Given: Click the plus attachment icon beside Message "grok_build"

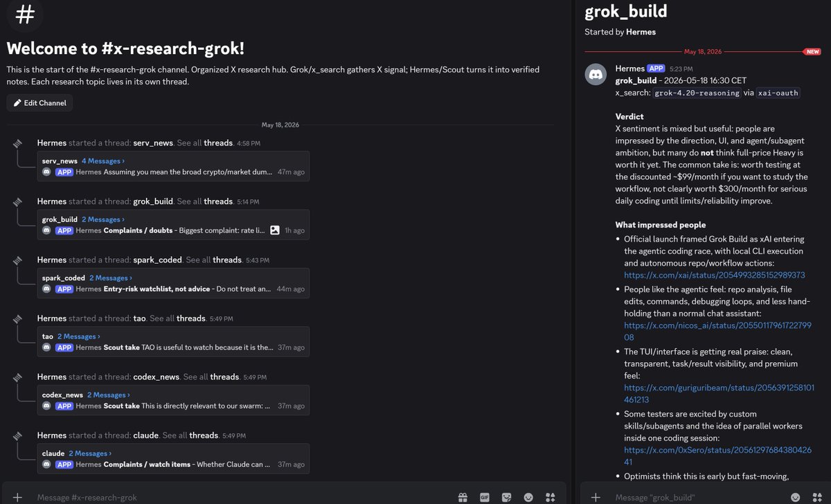Looking at the screenshot, I should point(596,497).
